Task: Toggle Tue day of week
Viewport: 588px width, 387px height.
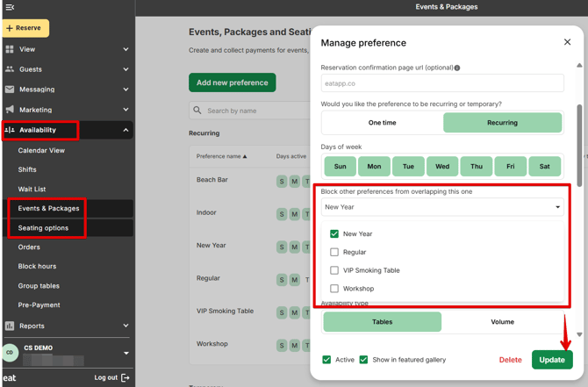Action: (408, 166)
